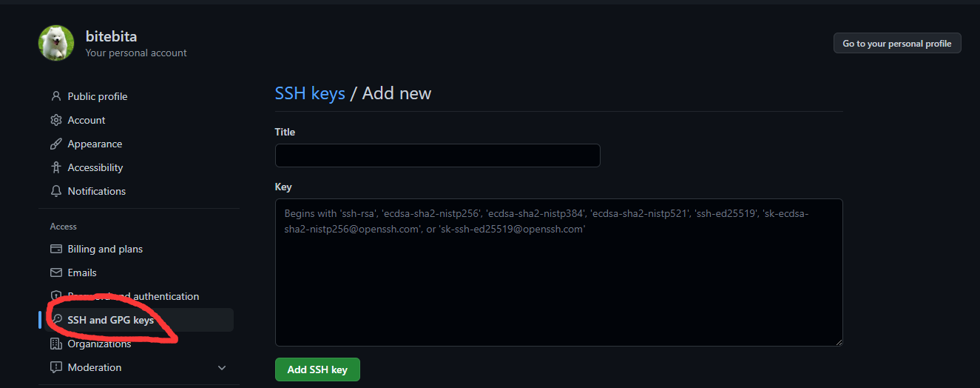Click the bitebita profile avatar
Screen dimensions: 980x388
[56, 43]
